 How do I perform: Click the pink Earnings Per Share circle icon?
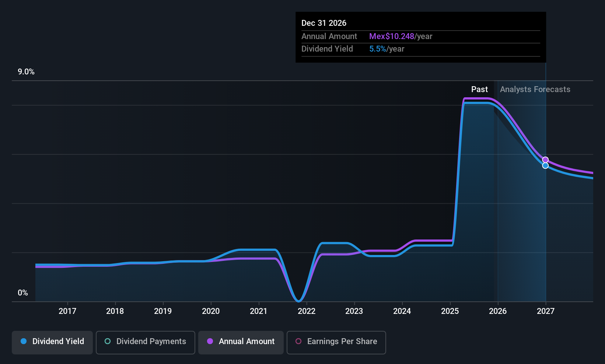298,342
